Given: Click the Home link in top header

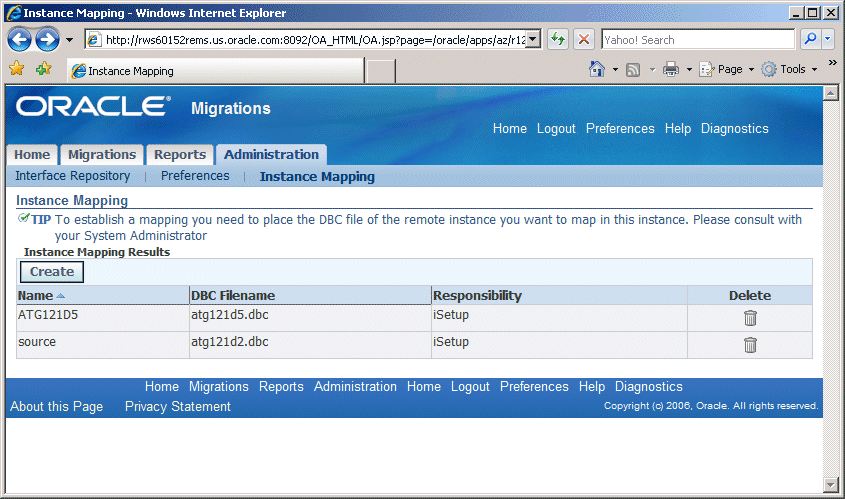Looking at the screenshot, I should [509, 128].
